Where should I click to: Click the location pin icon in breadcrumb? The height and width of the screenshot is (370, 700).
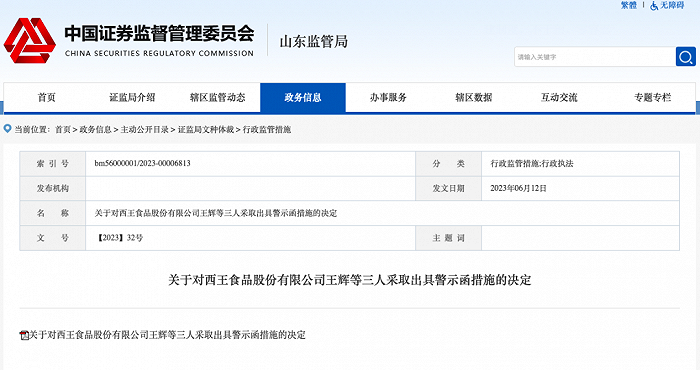point(7,129)
